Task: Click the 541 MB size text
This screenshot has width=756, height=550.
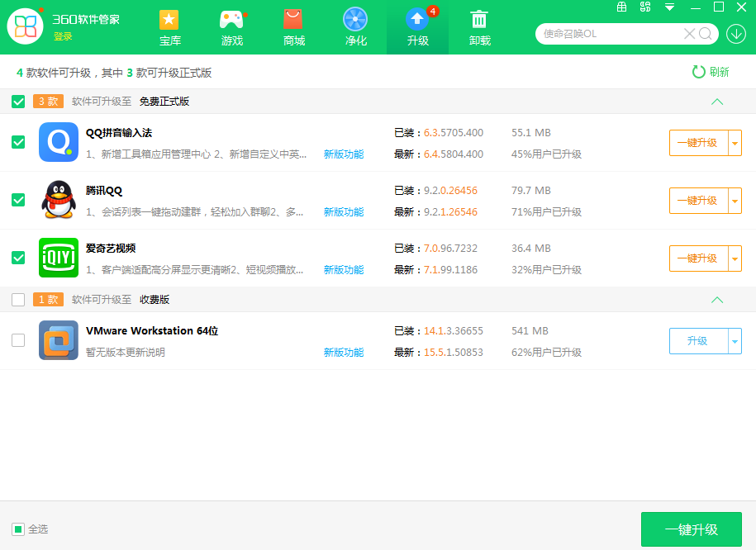Action: (x=530, y=331)
